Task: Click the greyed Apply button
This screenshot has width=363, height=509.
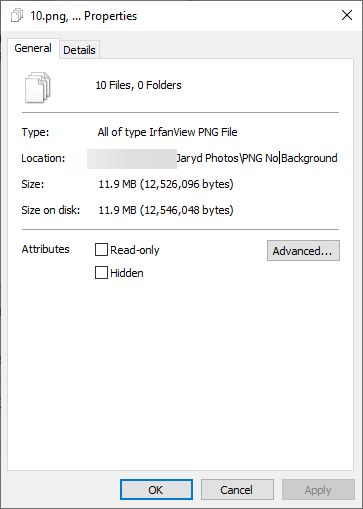Action: [x=318, y=490]
